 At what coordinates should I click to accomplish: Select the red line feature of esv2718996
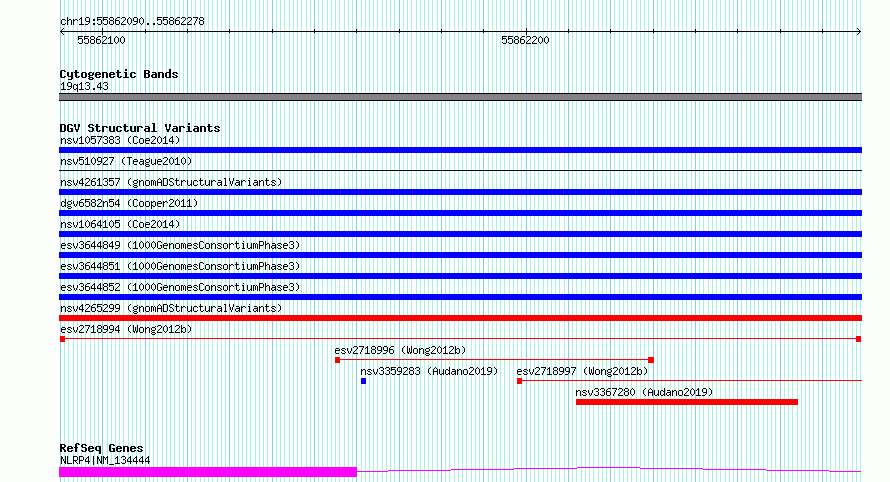click(494, 360)
